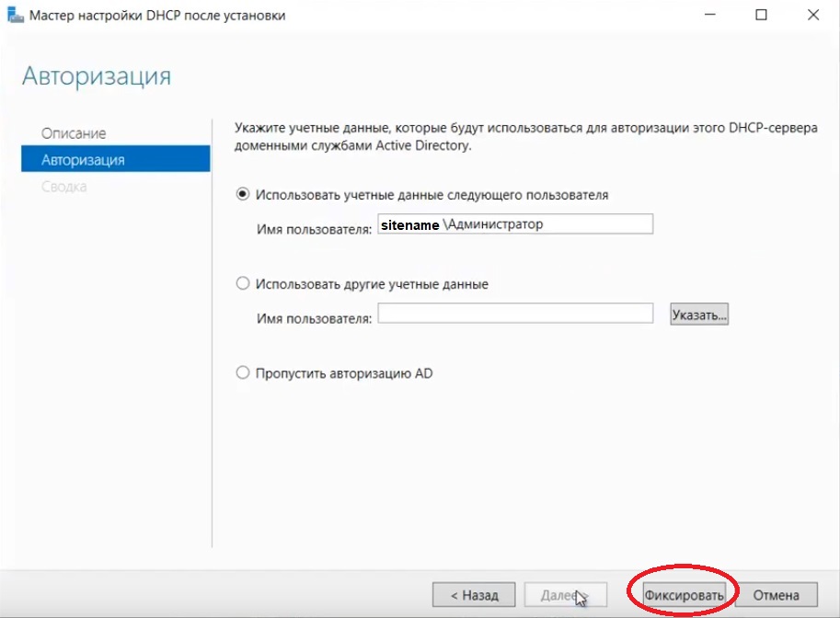Go to 'Авторизация' step in sidebar

point(83,160)
